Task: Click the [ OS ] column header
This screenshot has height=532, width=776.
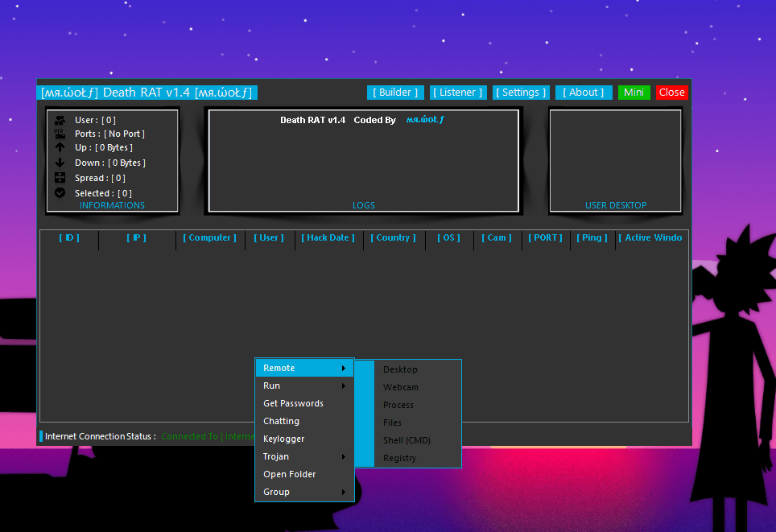Action: click(x=449, y=238)
